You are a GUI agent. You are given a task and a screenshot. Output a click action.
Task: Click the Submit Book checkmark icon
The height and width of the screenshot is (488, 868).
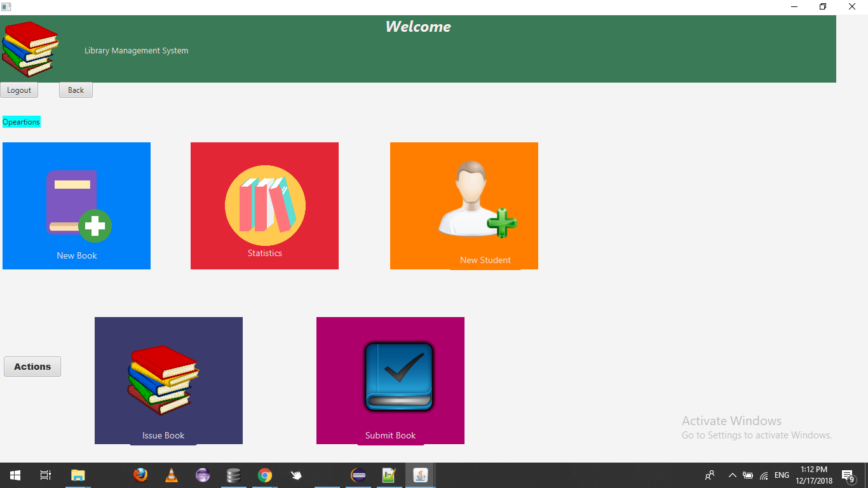398,376
